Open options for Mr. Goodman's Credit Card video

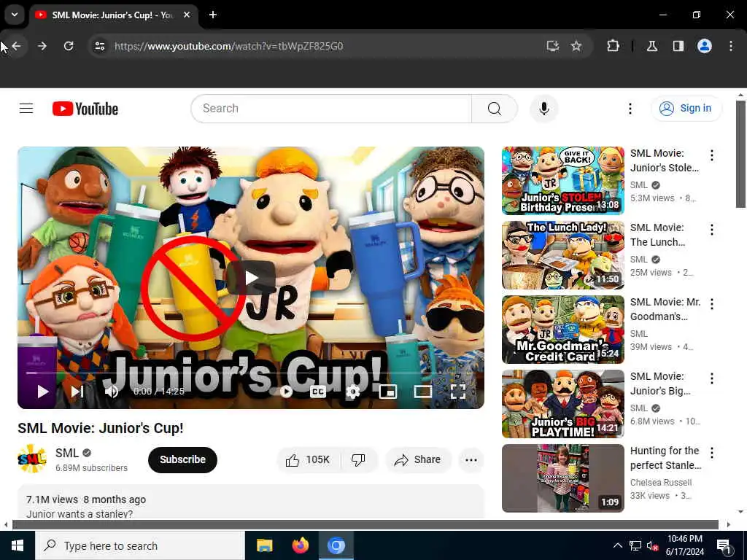click(x=712, y=304)
